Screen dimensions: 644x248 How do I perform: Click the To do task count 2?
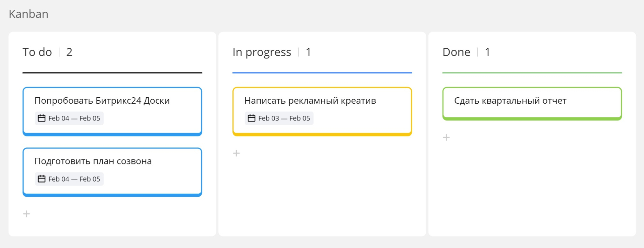click(x=69, y=52)
